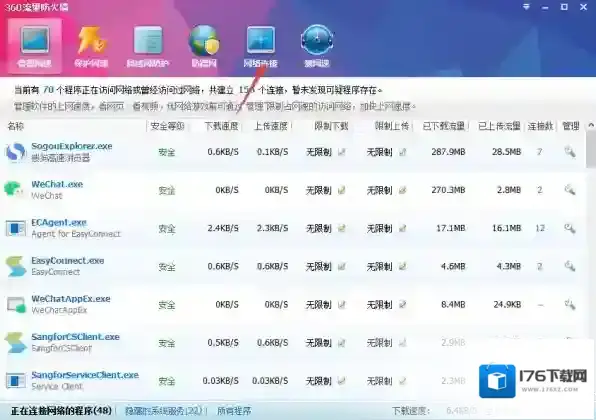Click the Sogou browser program icon
Image resolution: width=596 pixels, height=420 pixels.
(x=16, y=152)
